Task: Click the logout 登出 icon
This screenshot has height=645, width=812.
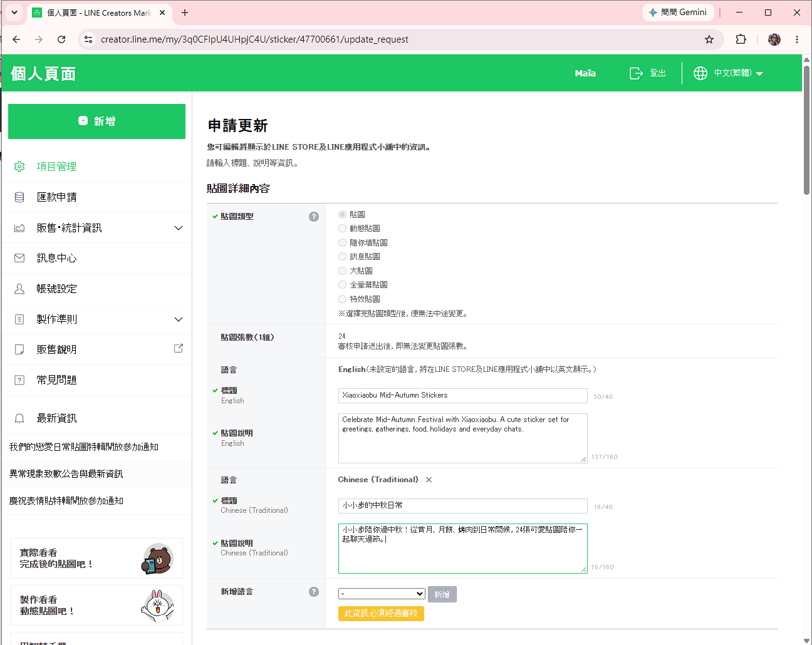Action: click(x=636, y=73)
